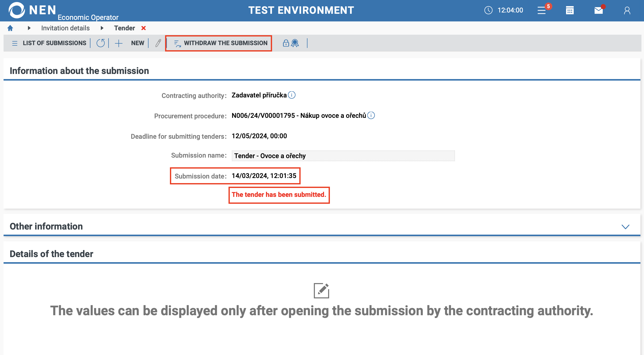The height and width of the screenshot is (355, 644).
Task: Close the Tender breadcrumb tab
Action: [144, 28]
